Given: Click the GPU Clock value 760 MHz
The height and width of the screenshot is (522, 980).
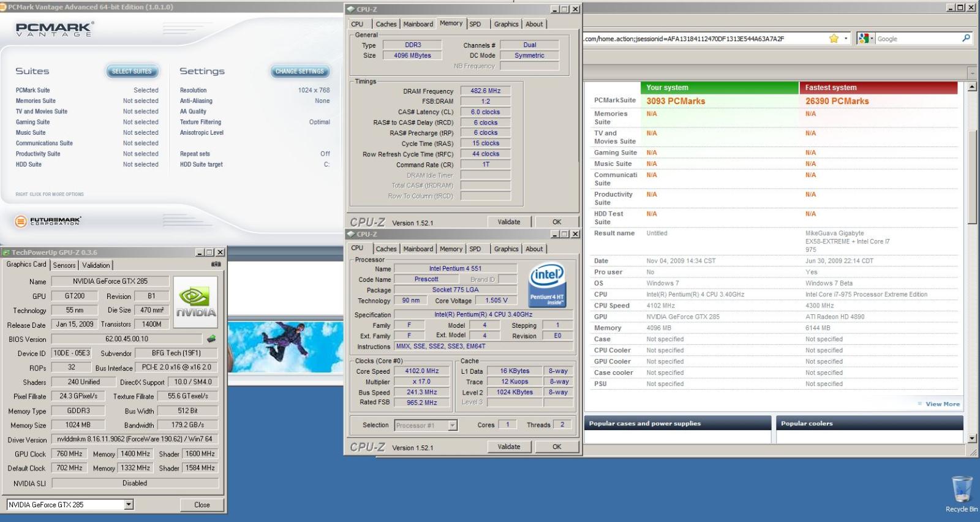Looking at the screenshot, I should 69,454.
